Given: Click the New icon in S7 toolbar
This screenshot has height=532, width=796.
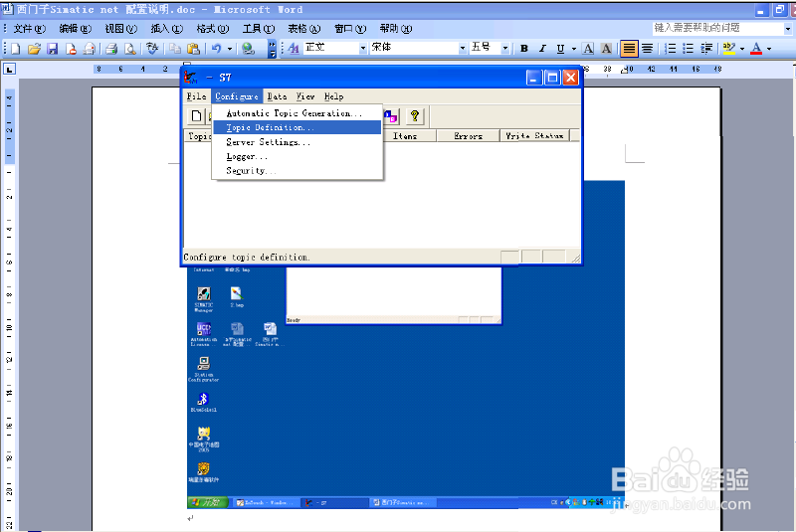Looking at the screenshot, I should click(196, 116).
